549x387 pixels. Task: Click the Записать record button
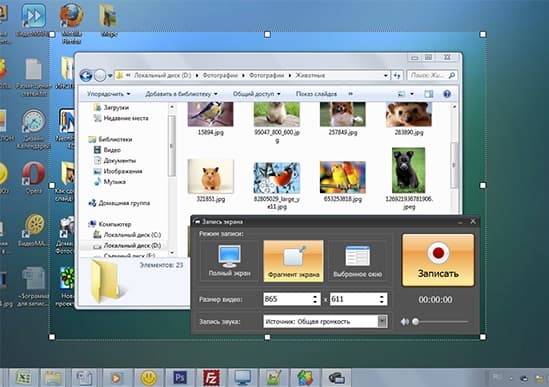pos(438,260)
